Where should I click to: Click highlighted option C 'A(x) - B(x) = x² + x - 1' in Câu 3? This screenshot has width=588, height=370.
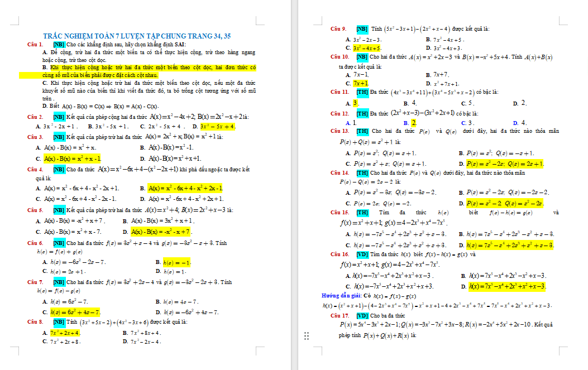(x=73, y=158)
